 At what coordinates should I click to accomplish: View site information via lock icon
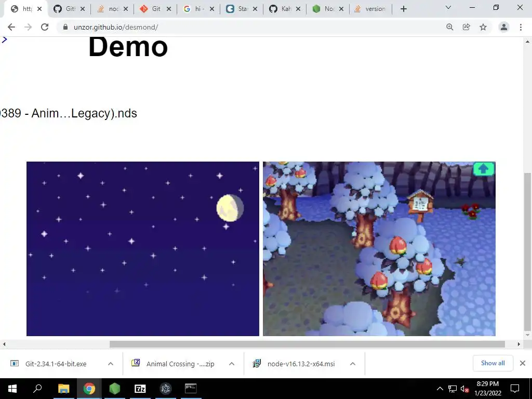pos(65,27)
